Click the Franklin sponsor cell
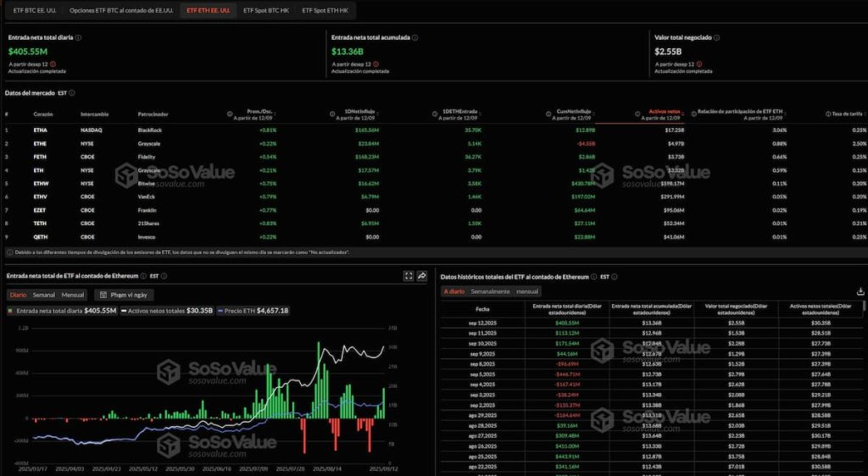The image size is (868, 476). click(147, 211)
